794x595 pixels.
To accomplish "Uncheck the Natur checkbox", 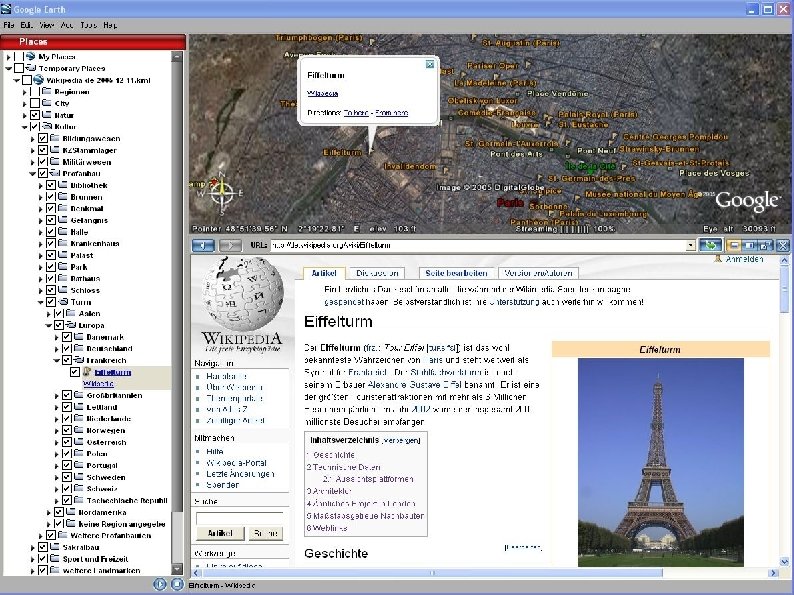I will coord(34,115).
